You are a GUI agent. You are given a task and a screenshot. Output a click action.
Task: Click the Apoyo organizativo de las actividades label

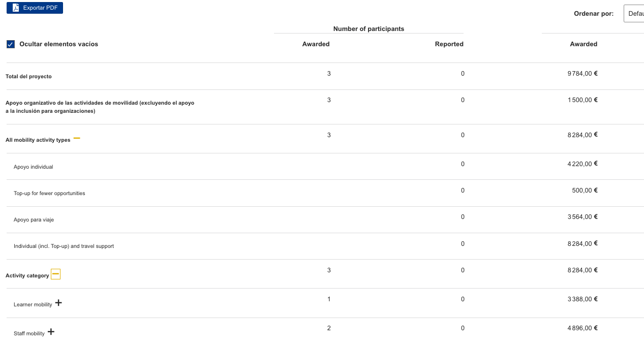100,107
